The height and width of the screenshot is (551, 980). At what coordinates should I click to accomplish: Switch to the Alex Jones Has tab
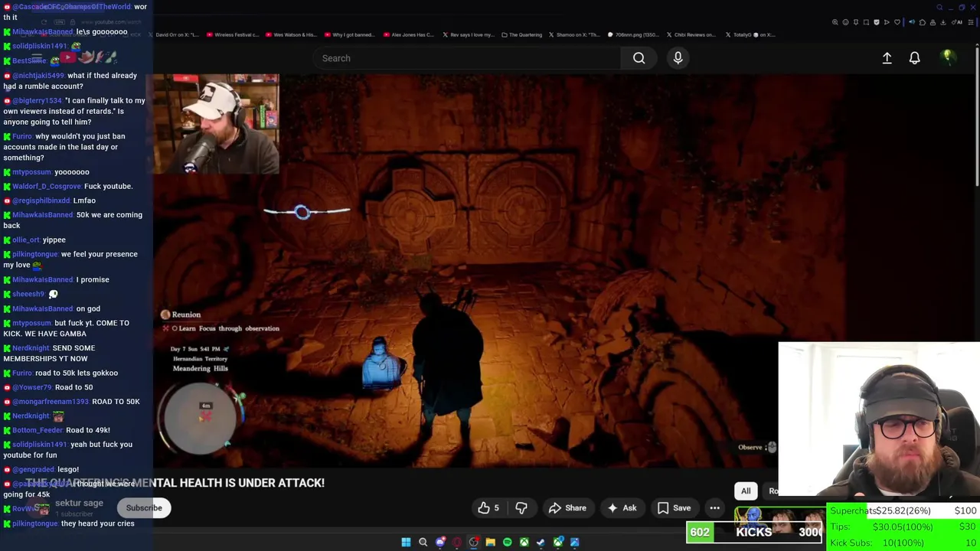pos(407,34)
